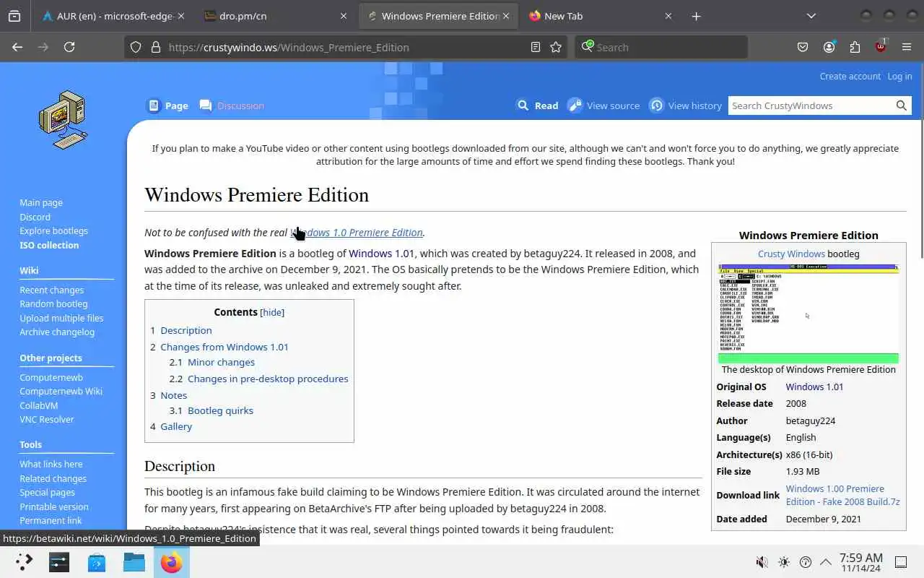Open the Pocket save icon
Viewport: 924px width, 578px height.
pyautogui.click(x=803, y=47)
